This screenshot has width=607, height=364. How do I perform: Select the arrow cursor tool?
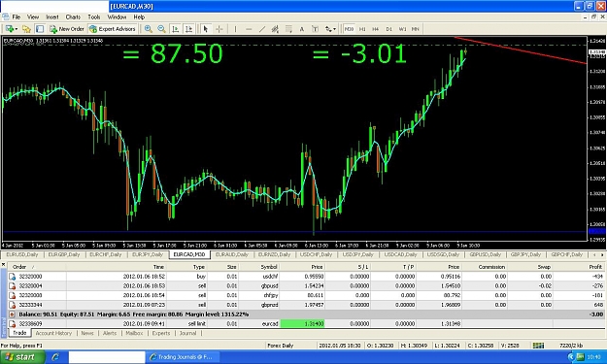click(x=206, y=29)
